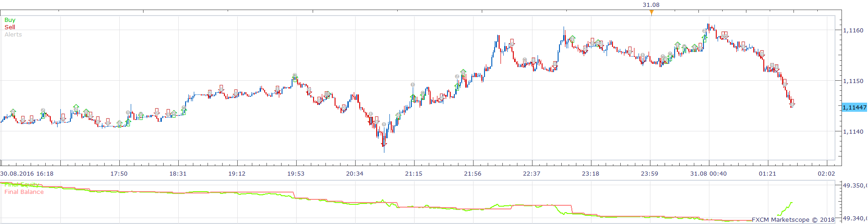Click the current price tag 1,11447
Viewport: 868px width, 224px height.
(x=854, y=107)
